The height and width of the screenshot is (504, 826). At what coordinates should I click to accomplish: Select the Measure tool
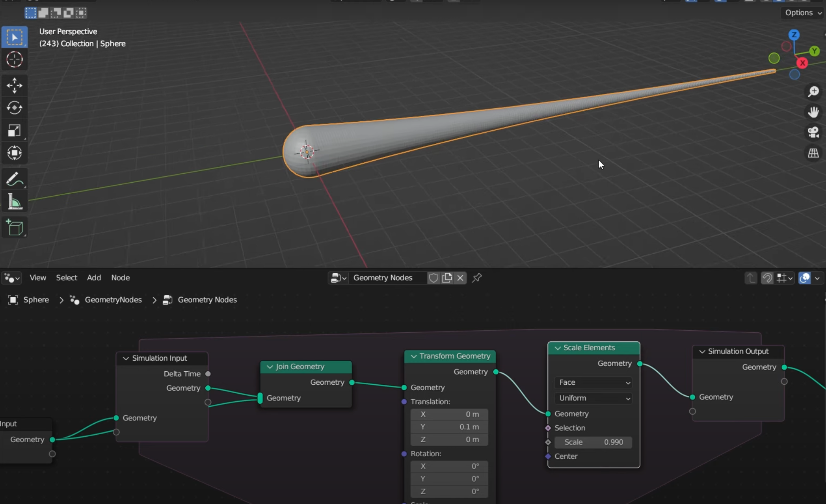(x=15, y=202)
